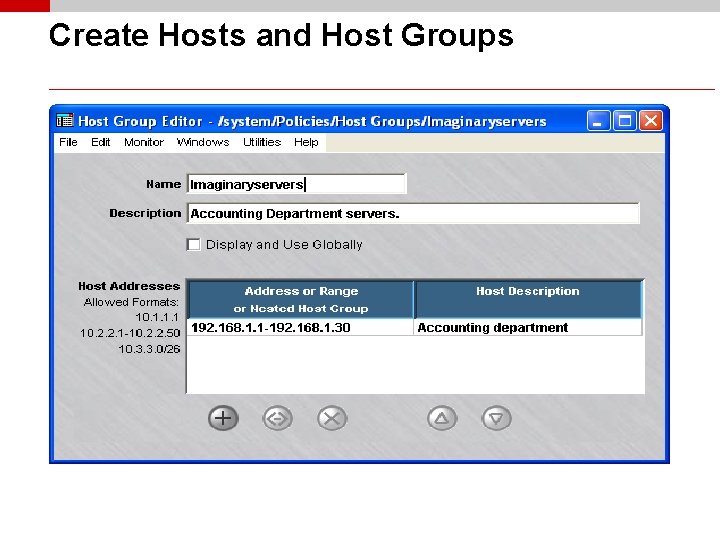The height and width of the screenshot is (540, 720).
Task: Open the Windows menu
Action: tap(203, 142)
